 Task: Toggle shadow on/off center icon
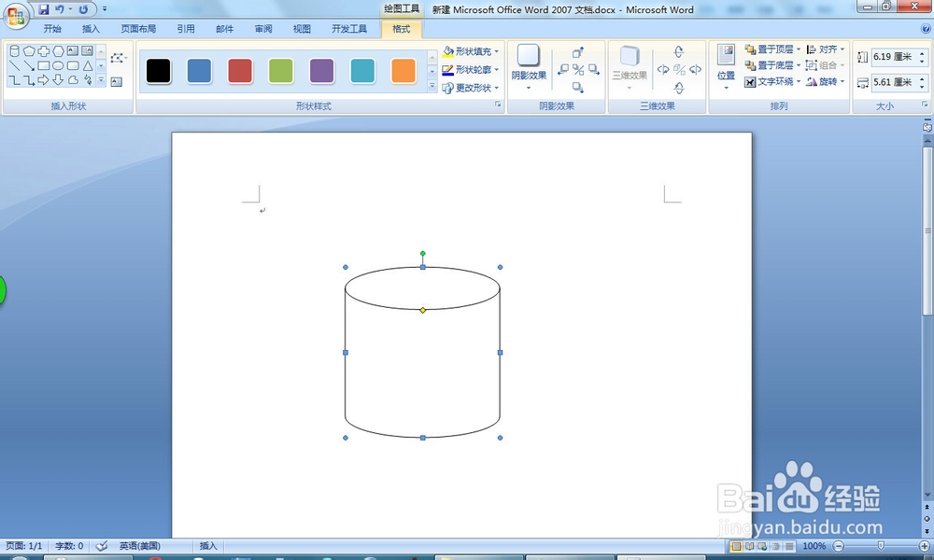point(578,70)
